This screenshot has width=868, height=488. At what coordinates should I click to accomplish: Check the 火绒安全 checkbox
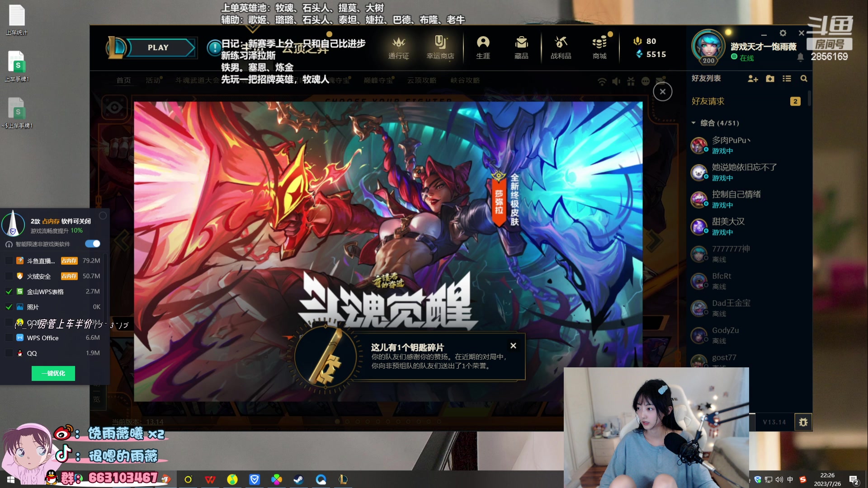(x=9, y=276)
